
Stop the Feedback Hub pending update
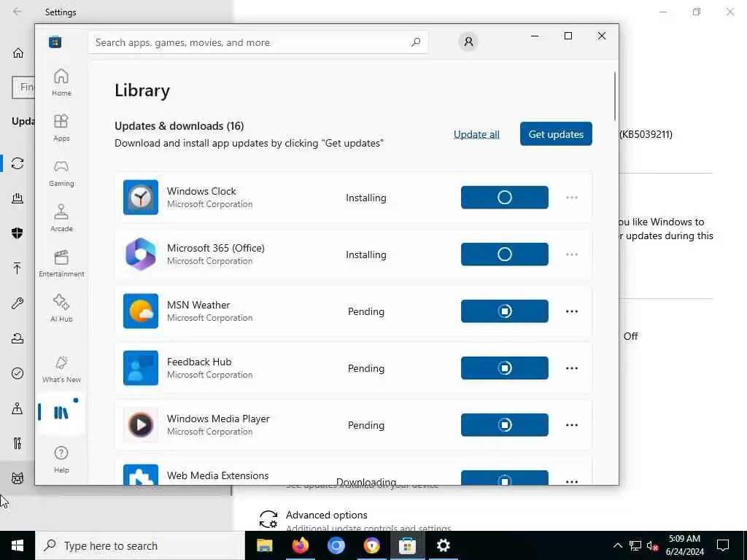pyautogui.click(x=505, y=367)
